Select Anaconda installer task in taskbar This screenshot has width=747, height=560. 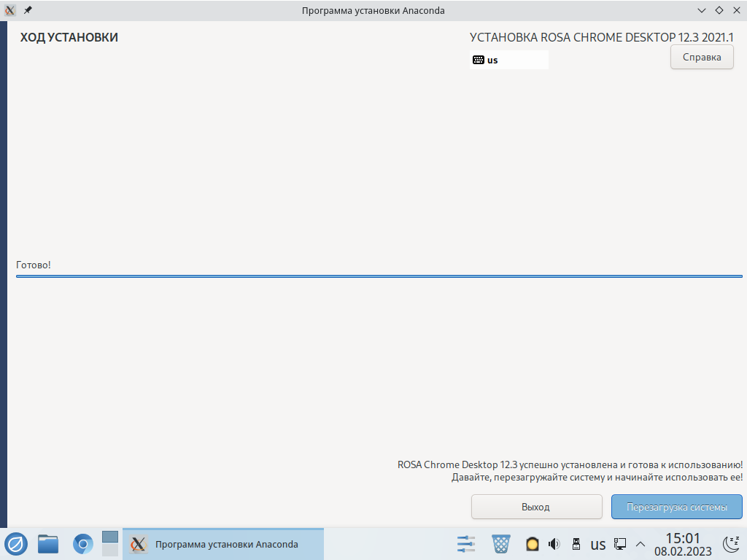(x=223, y=544)
